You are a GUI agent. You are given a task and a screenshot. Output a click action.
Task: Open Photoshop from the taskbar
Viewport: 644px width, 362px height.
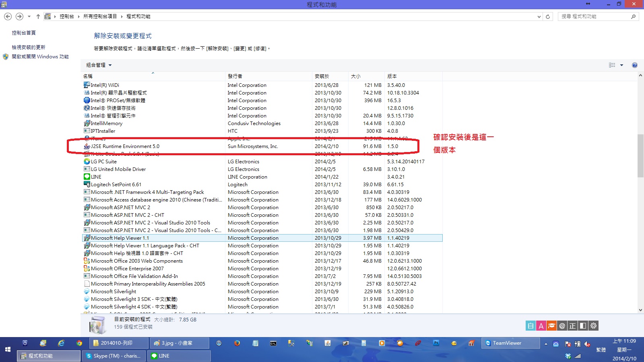tap(436, 343)
